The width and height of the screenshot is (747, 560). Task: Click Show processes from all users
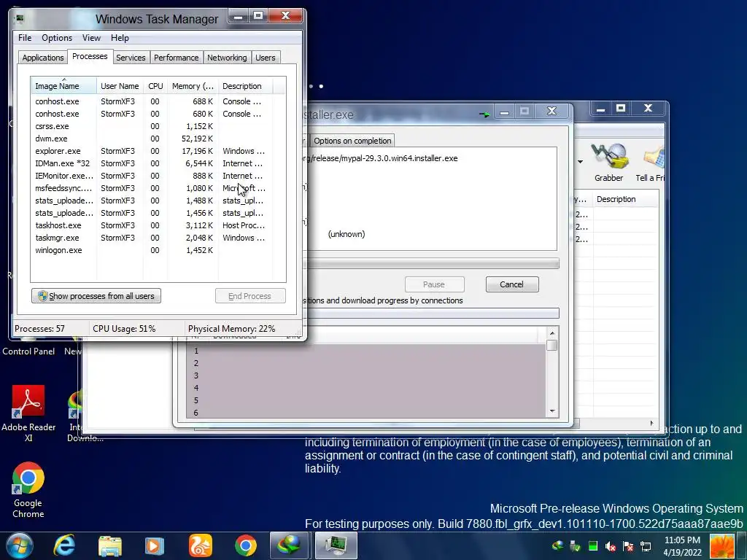pos(96,296)
